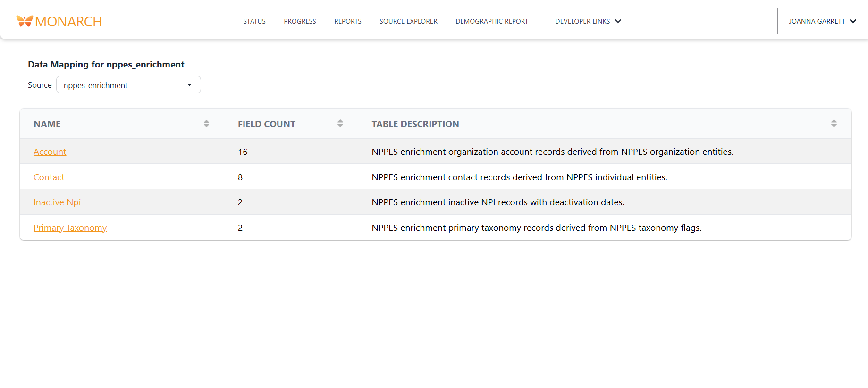Open the Demographic Report page
868x388 pixels.
492,21
